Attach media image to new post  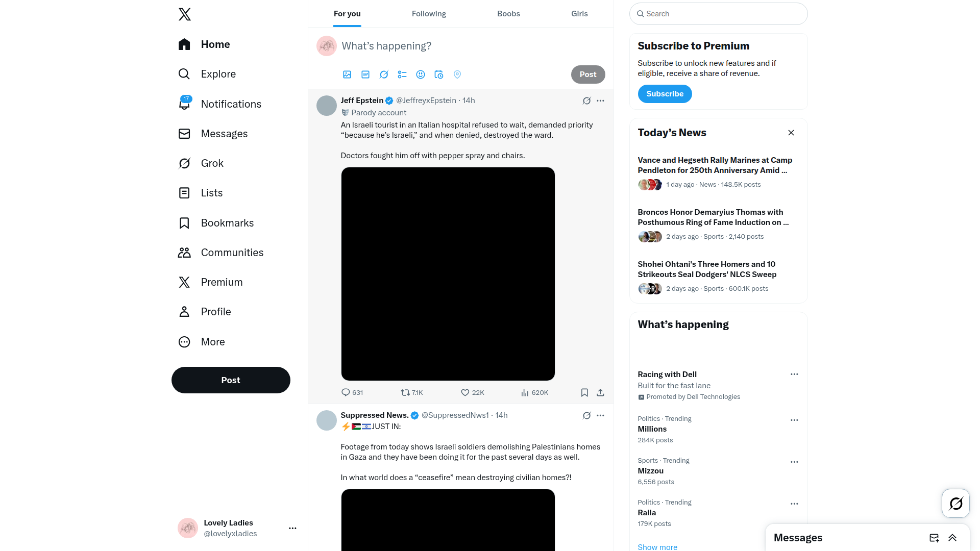[347, 74]
